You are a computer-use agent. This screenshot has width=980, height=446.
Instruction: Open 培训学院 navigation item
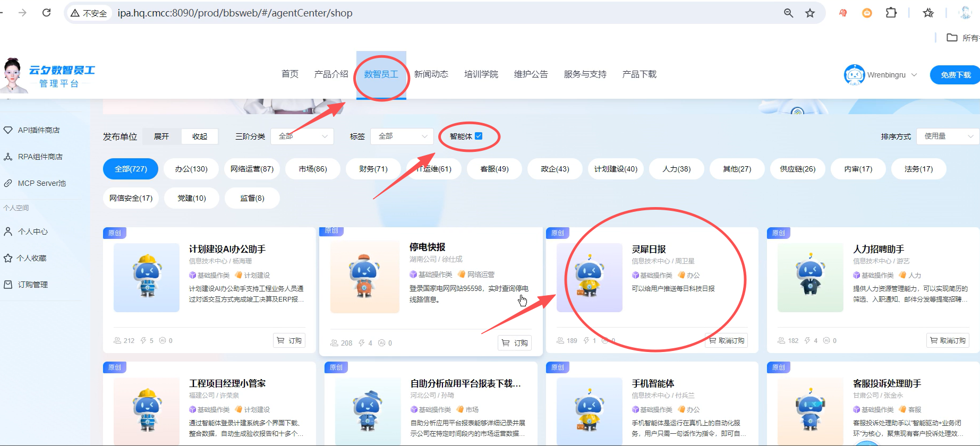point(481,74)
